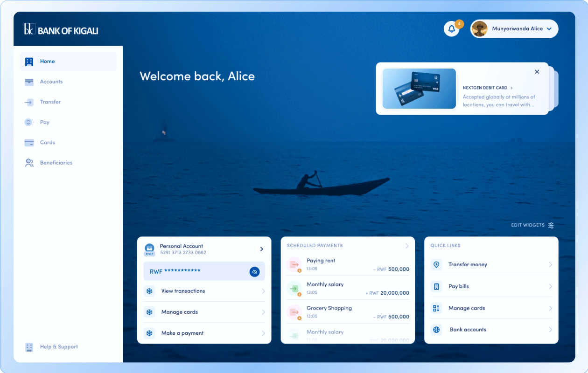Open the NextGen Debit Card details
The image size is (588, 373).
coord(486,87)
